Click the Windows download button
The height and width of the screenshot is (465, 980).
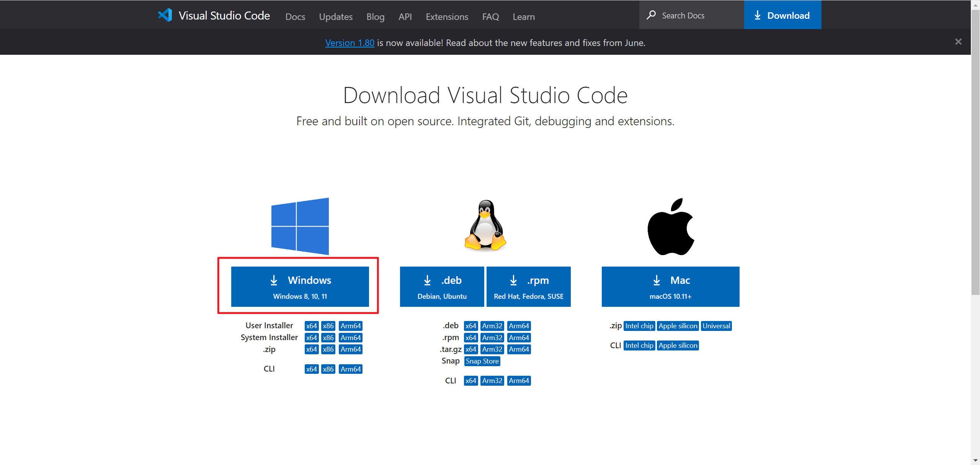[x=301, y=286]
